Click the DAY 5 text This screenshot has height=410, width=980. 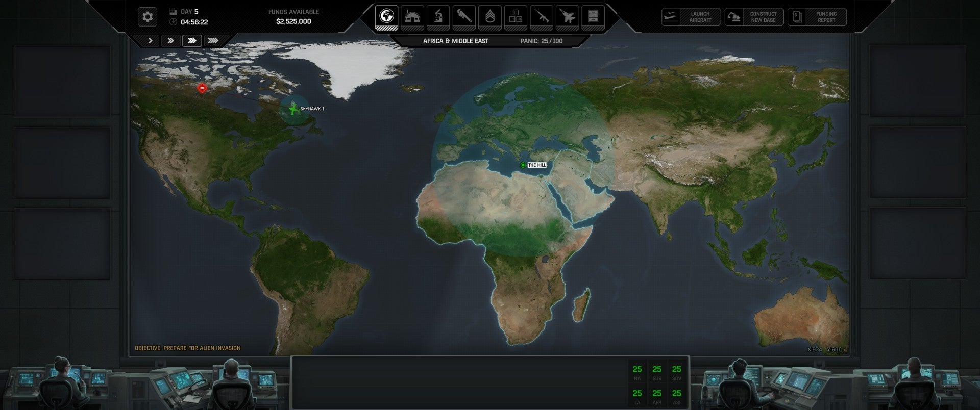(190, 12)
